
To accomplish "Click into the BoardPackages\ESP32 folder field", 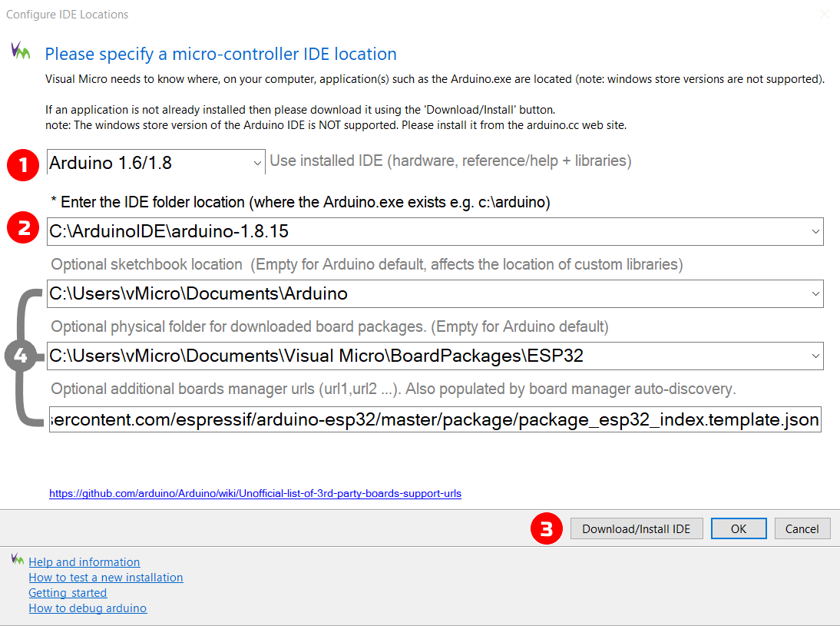I will pyautogui.click(x=435, y=356).
